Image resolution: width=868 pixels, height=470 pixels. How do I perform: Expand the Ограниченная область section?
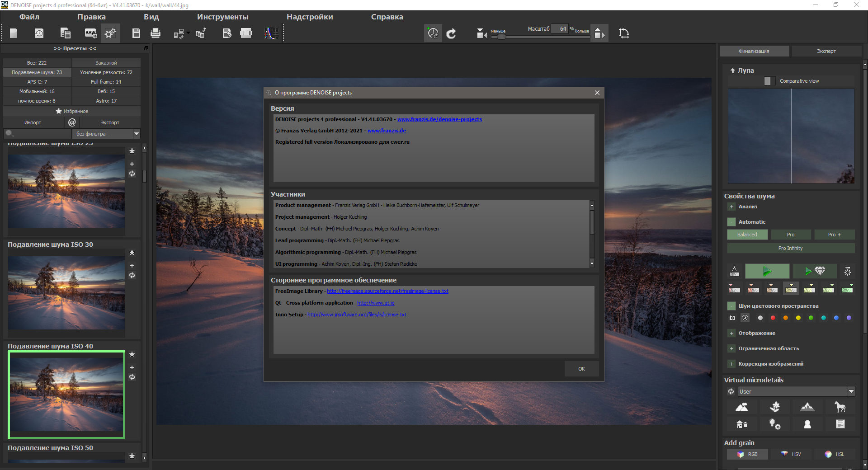coord(731,348)
